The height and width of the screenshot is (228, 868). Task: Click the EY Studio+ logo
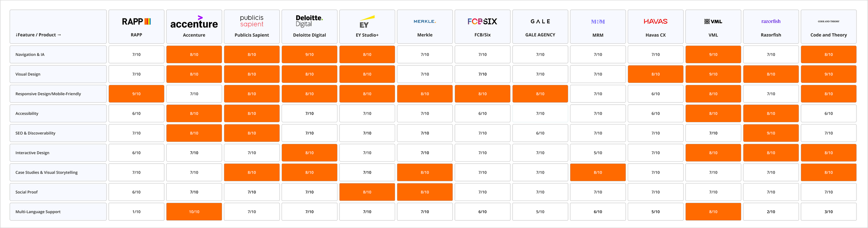pos(367,22)
